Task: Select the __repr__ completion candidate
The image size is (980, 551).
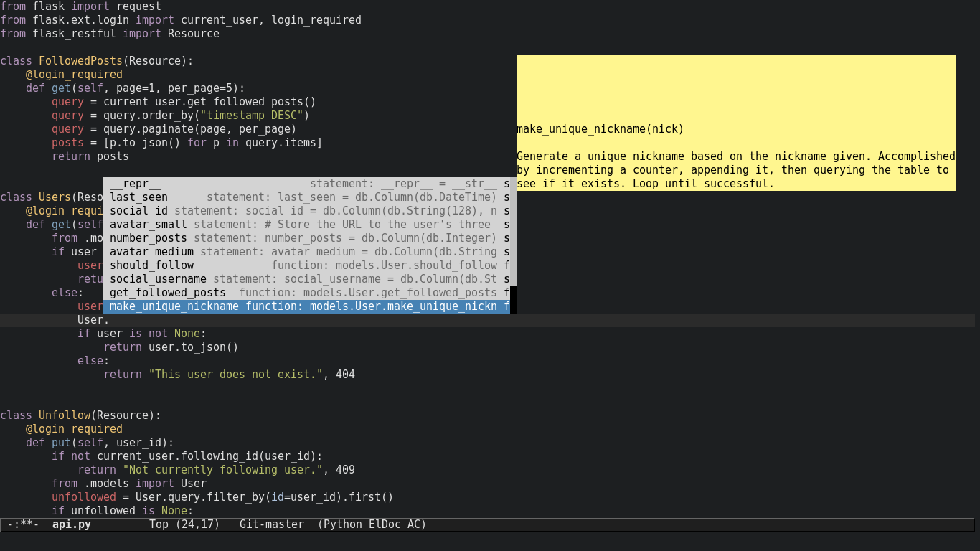Action: tap(306, 184)
